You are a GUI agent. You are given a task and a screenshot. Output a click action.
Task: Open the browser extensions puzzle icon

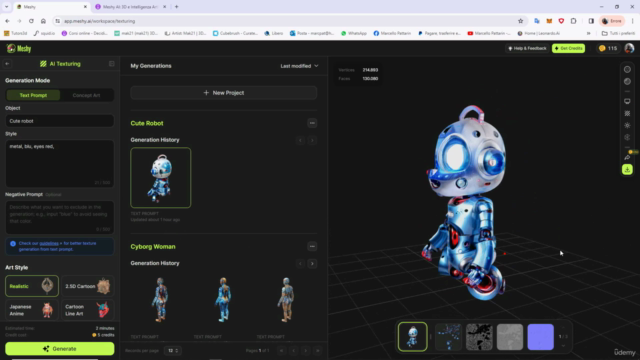573,21
